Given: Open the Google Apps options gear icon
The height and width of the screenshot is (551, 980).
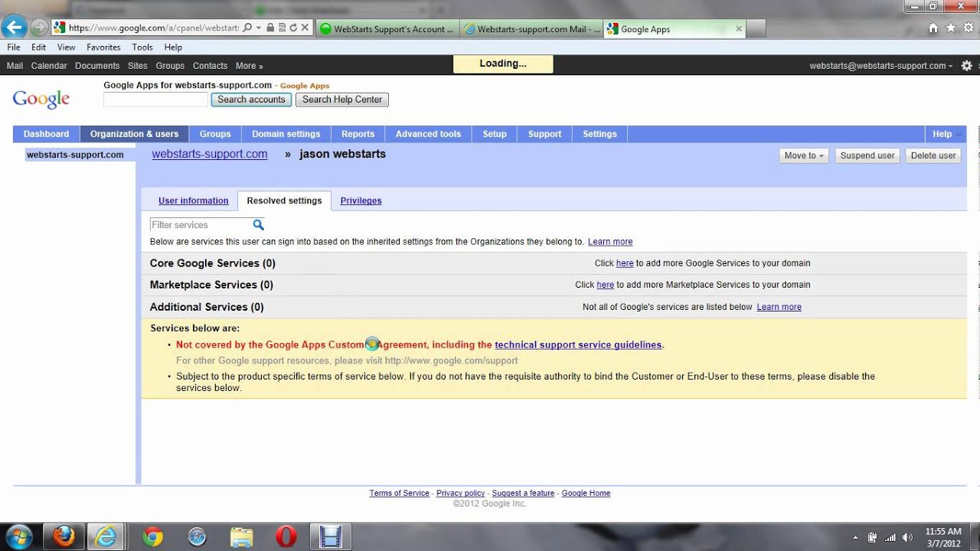Looking at the screenshot, I should pos(966,66).
